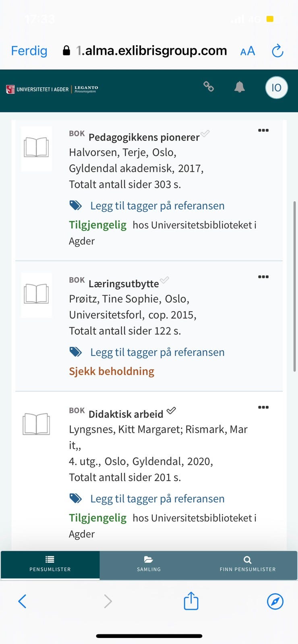Click the link/permalink icon in the header
The width and height of the screenshot is (298, 644).
pyautogui.click(x=209, y=87)
